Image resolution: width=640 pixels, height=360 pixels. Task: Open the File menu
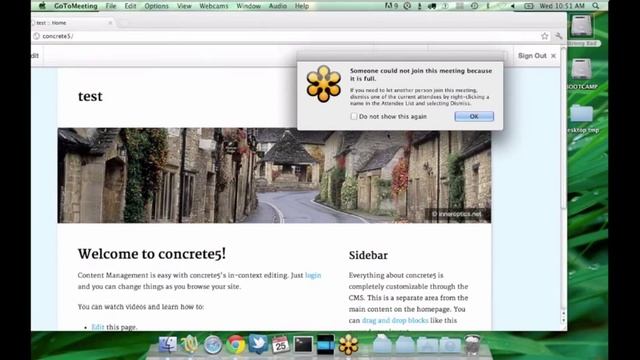pos(111,6)
